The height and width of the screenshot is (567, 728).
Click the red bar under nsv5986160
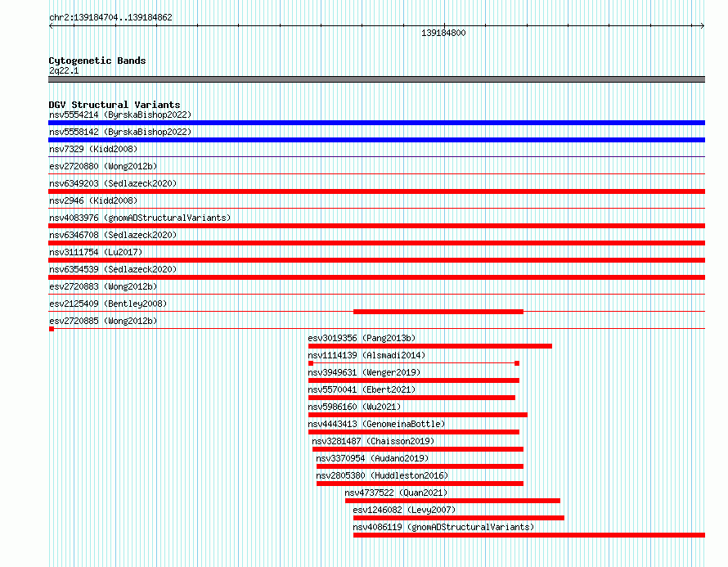point(418,415)
